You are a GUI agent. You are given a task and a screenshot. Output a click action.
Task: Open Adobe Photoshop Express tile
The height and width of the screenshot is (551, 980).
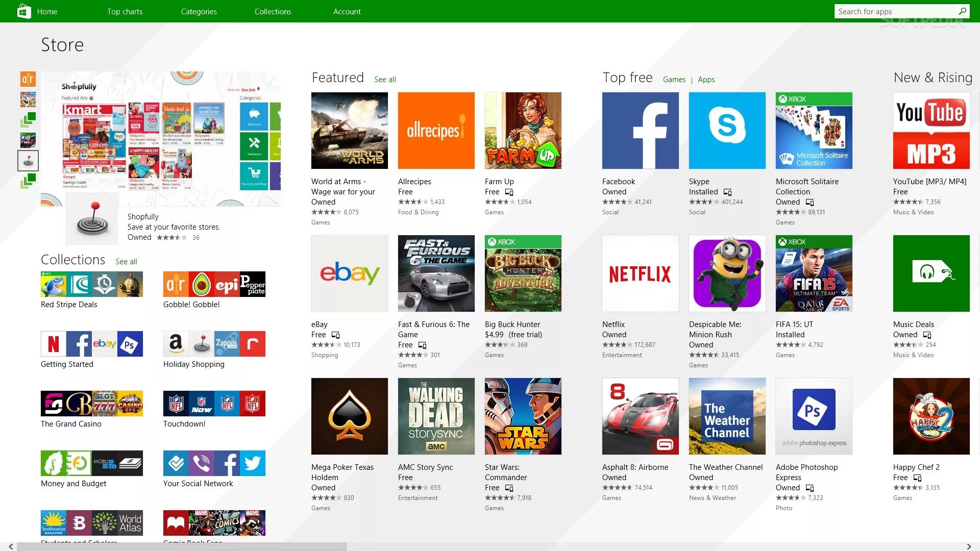point(814,416)
